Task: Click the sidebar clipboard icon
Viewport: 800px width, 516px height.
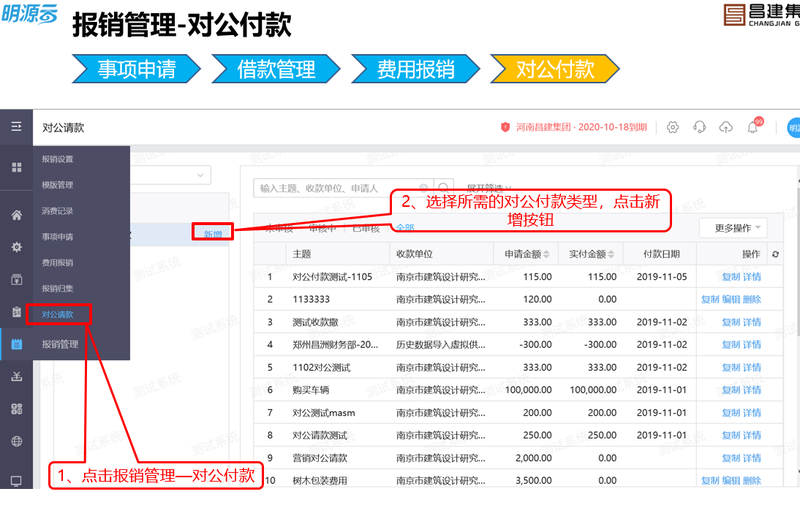Action: [x=16, y=312]
